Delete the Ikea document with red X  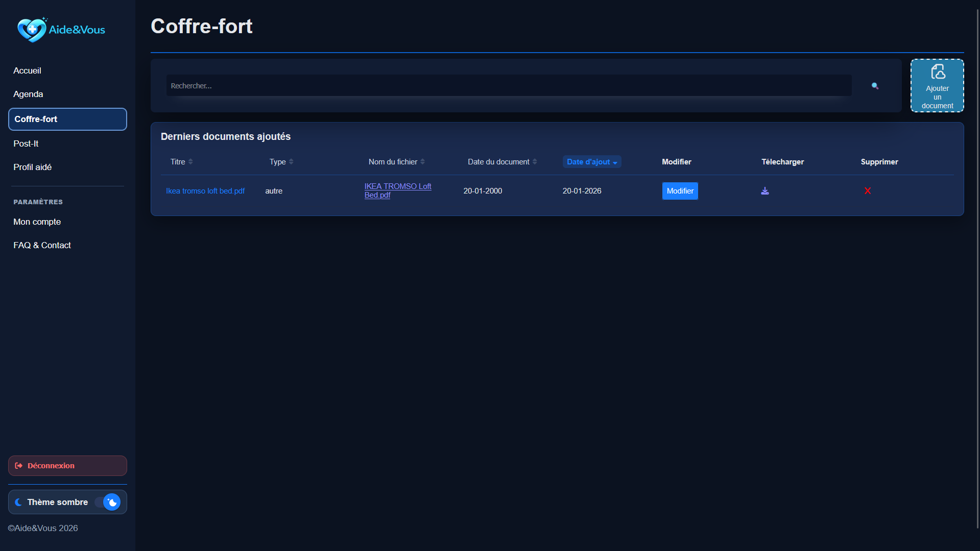pos(868,191)
